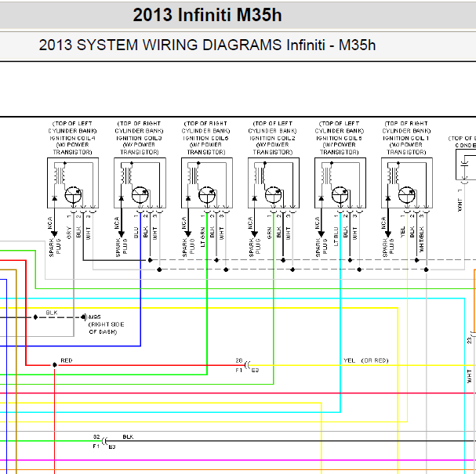Click the BLK wire label under coil 2
Viewport: 476px width, 474px height.
(x=278, y=232)
